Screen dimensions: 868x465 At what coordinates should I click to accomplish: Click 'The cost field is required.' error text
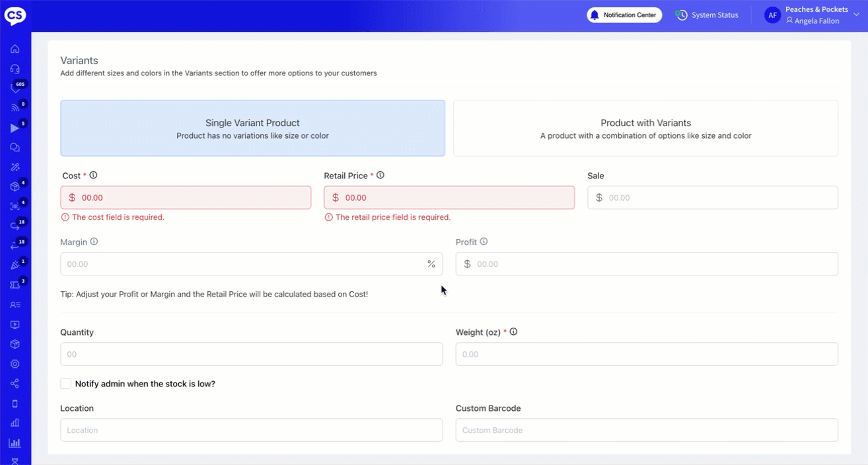pos(118,217)
